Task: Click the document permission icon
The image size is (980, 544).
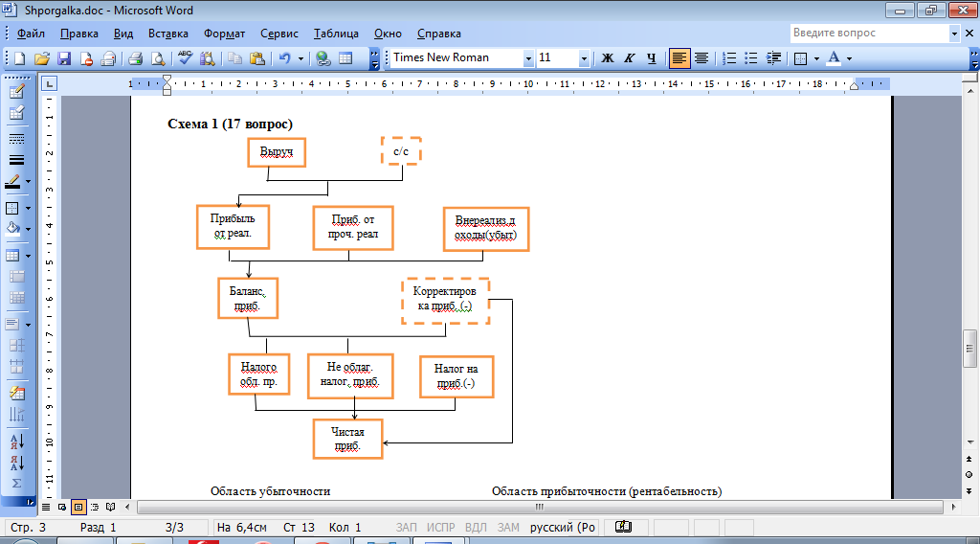Action: 86,58
